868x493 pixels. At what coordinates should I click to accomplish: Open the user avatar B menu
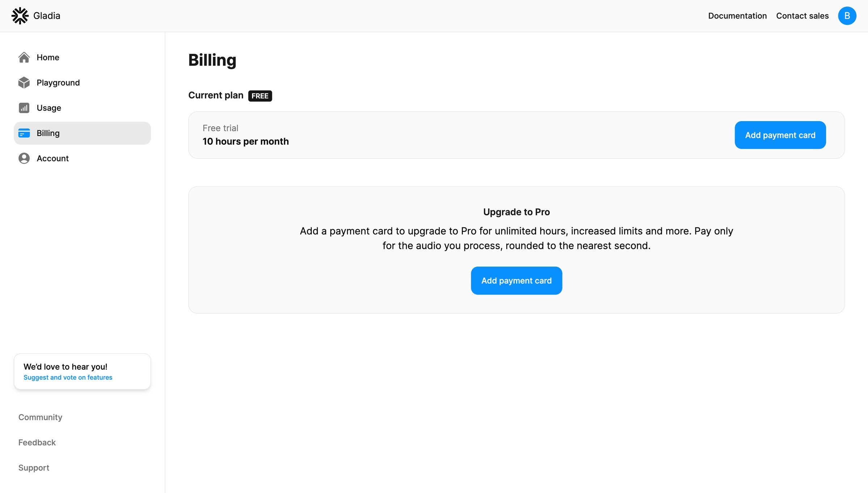(847, 16)
